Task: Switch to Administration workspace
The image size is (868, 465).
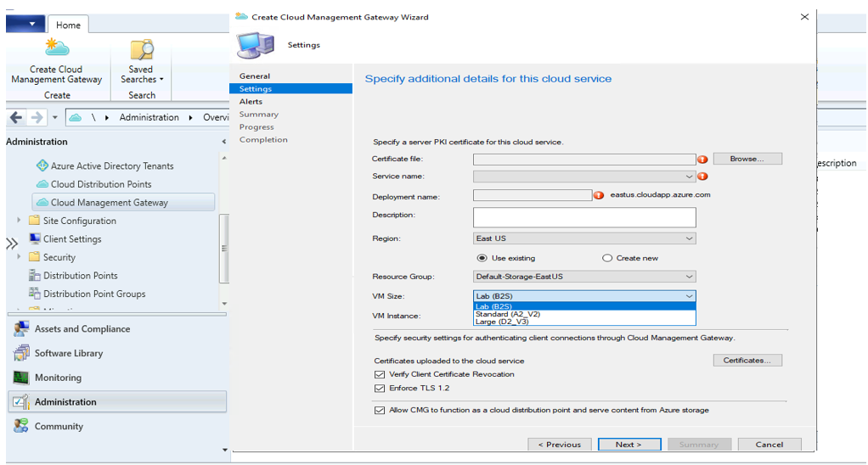Action: [117, 402]
